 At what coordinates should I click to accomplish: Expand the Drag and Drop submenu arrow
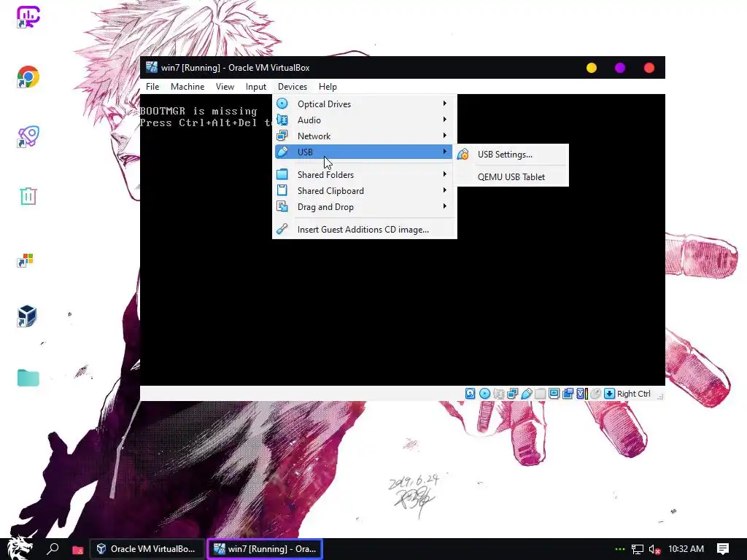pyautogui.click(x=444, y=206)
